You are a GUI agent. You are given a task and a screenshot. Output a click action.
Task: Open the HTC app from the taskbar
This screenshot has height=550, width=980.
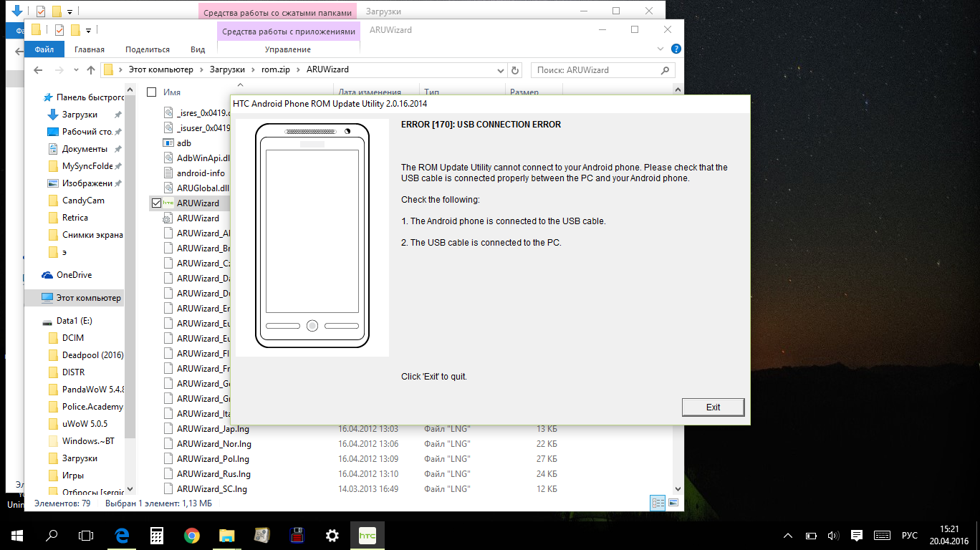tap(367, 535)
